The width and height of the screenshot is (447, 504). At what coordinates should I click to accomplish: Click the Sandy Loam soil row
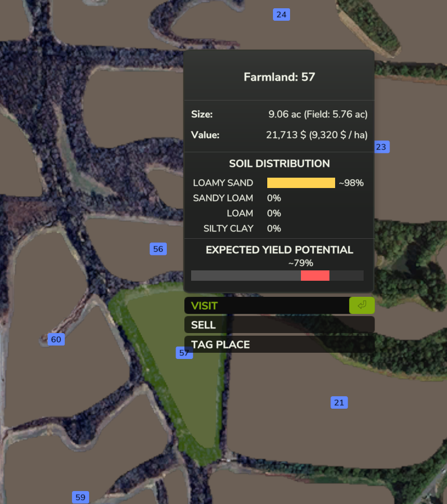tap(223, 198)
